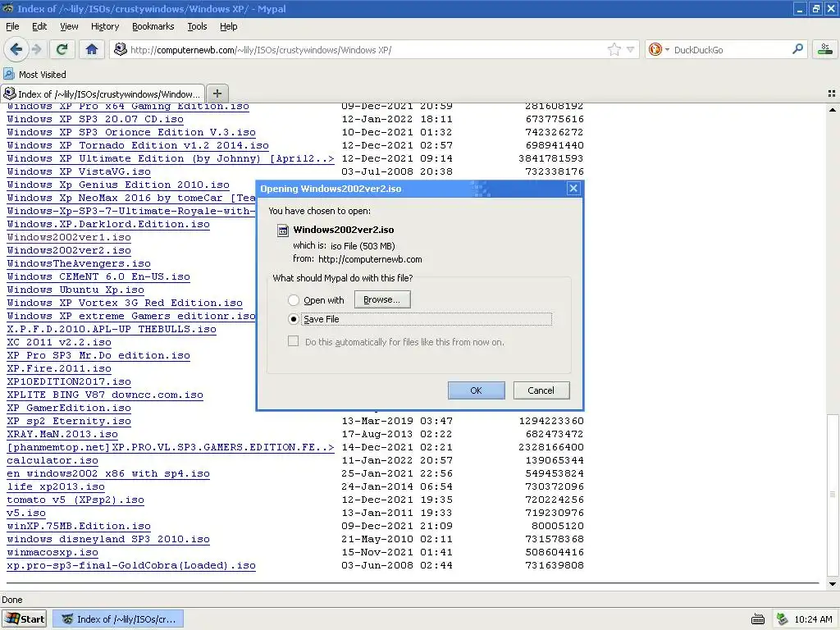Open the XP.Fire.2011.iso link
This screenshot has height=630, width=840.
coord(59,368)
